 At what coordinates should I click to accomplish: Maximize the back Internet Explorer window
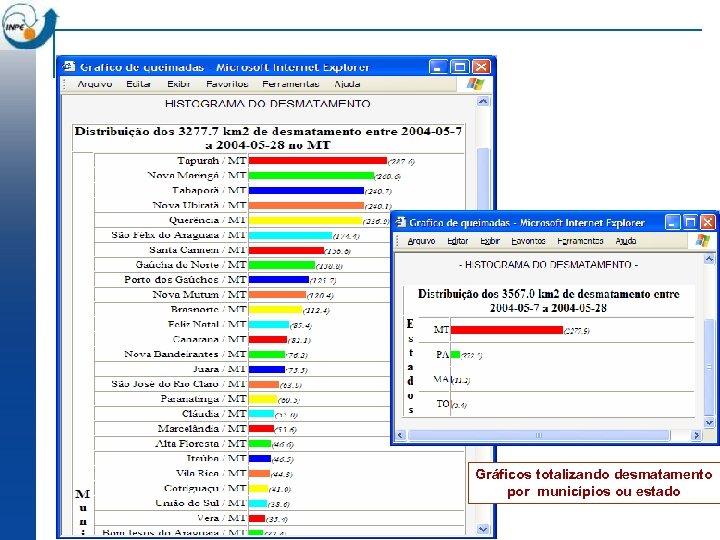(460, 67)
